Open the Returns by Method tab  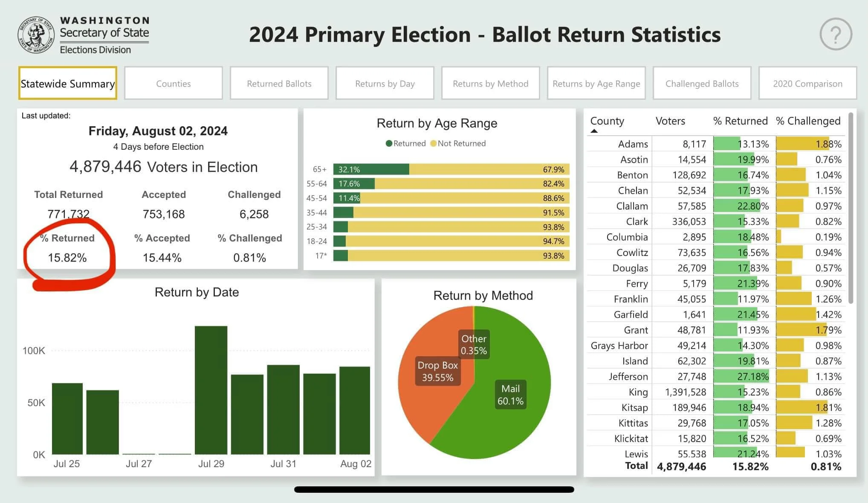pyautogui.click(x=491, y=83)
